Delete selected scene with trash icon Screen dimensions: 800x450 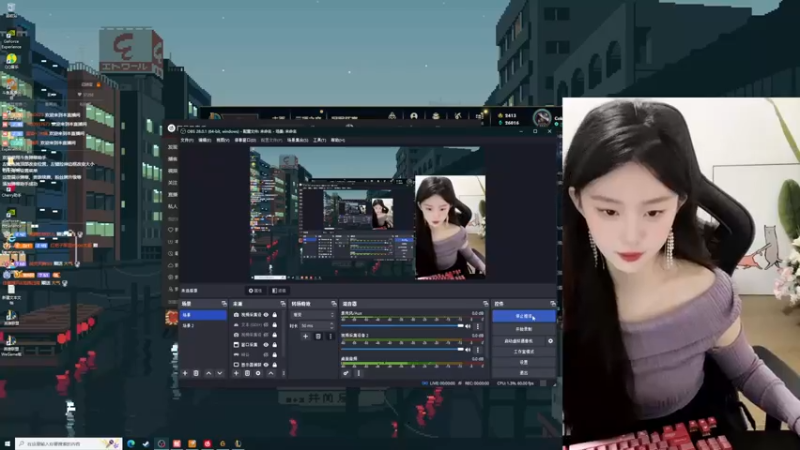tap(196, 373)
